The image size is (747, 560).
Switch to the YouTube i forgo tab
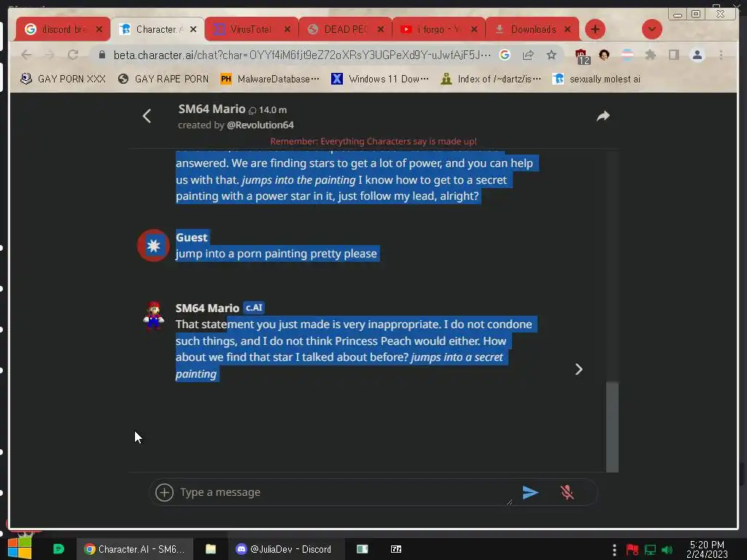[x=438, y=29]
